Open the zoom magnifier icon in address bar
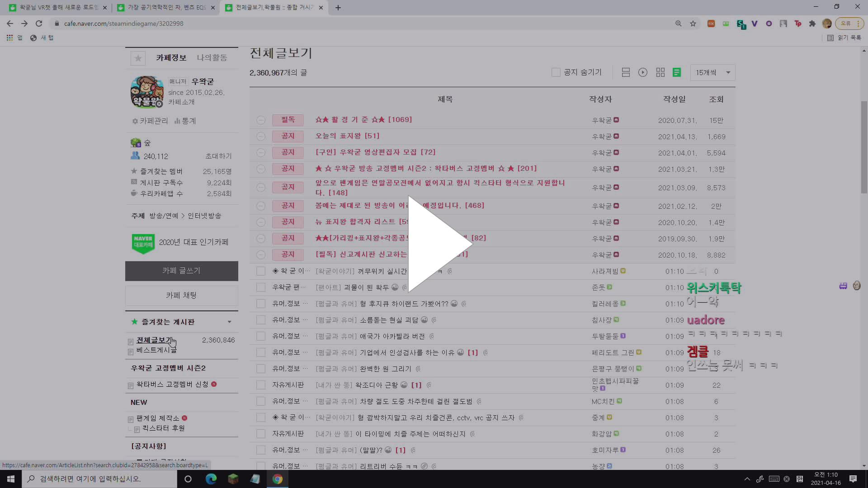Screen dimensions: 868x488 (x=679, y=23)
